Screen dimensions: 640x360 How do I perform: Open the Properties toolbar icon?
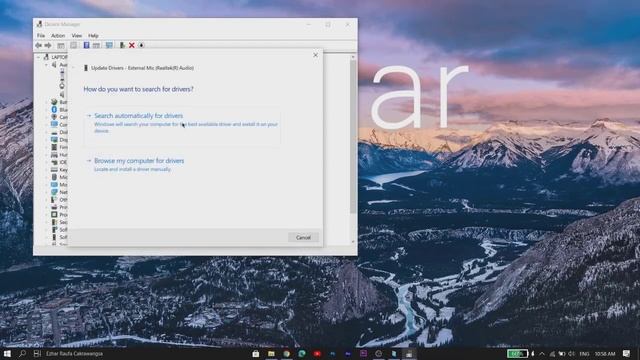tap(73, 45)
